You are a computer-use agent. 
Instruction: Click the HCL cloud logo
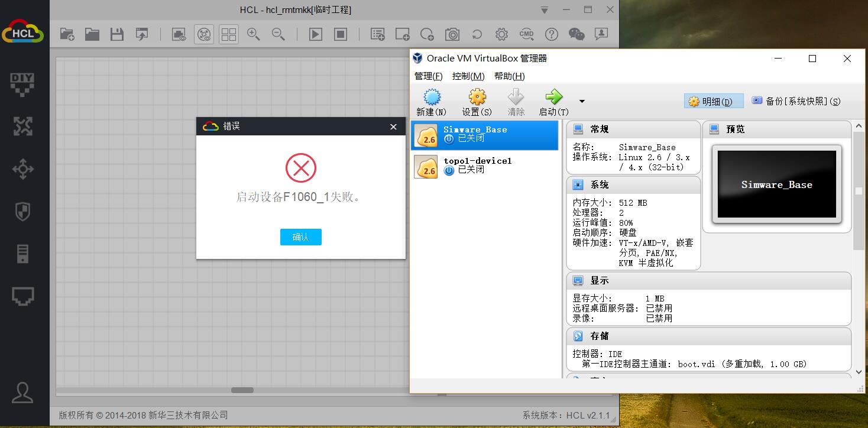23,31
